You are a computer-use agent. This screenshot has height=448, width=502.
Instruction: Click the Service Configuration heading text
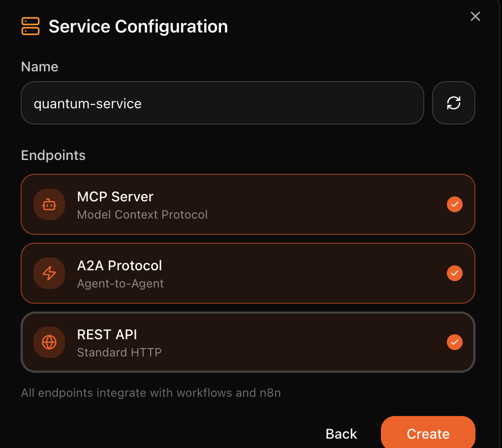click(x=138, y=26)
